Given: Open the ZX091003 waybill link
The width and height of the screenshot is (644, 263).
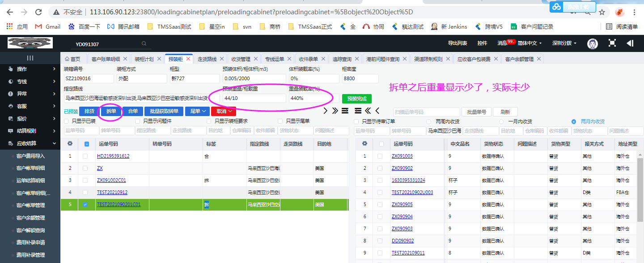Looking at the screenshot, I should [402, 156].
